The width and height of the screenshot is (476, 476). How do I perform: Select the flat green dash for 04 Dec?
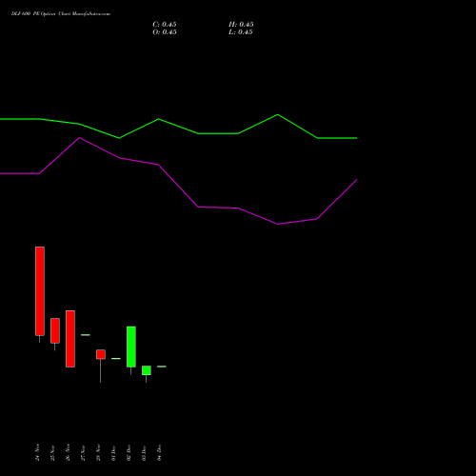pyautogui.click(x=162, y=367)
